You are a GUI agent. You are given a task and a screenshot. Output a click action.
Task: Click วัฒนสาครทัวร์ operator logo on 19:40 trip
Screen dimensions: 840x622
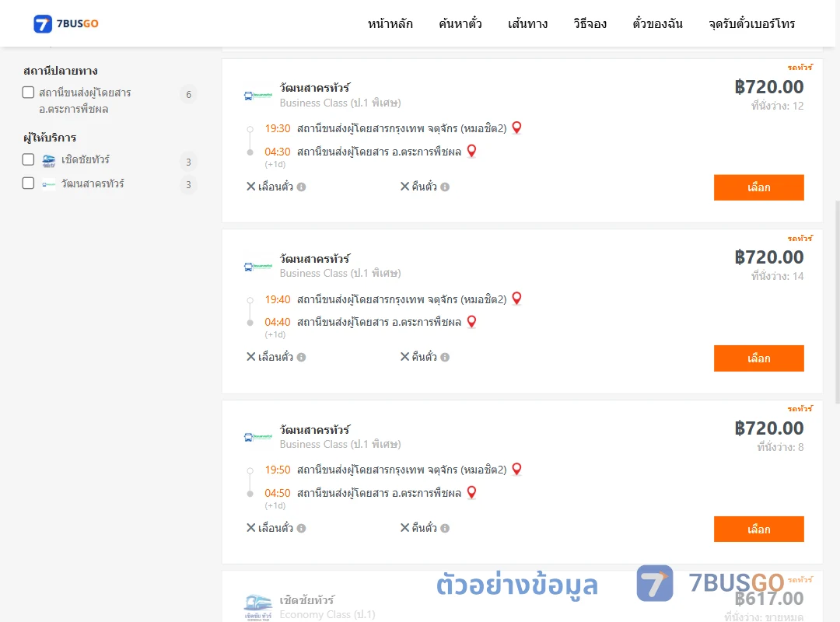[x=258, y=266]
